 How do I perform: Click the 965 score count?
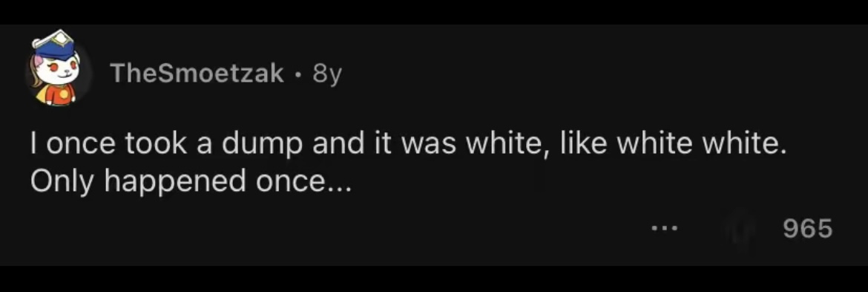pos(808,227)
